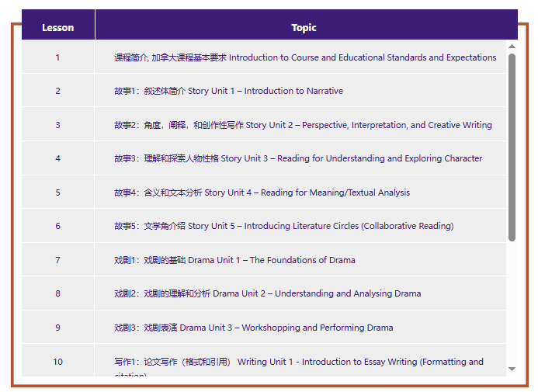Select Drama Unit 2 Analysing Drama row

tap(267, 293)
